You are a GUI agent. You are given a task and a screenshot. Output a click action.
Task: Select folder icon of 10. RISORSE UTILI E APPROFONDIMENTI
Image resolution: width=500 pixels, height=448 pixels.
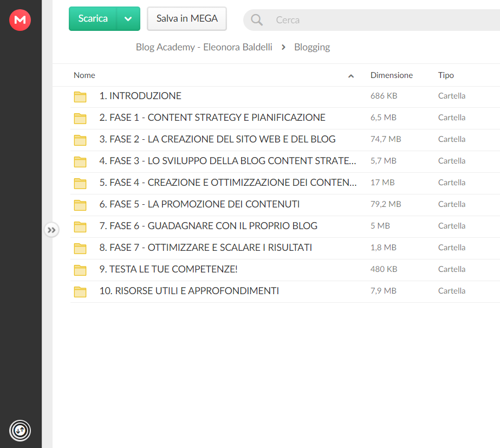tap(80, 292)
